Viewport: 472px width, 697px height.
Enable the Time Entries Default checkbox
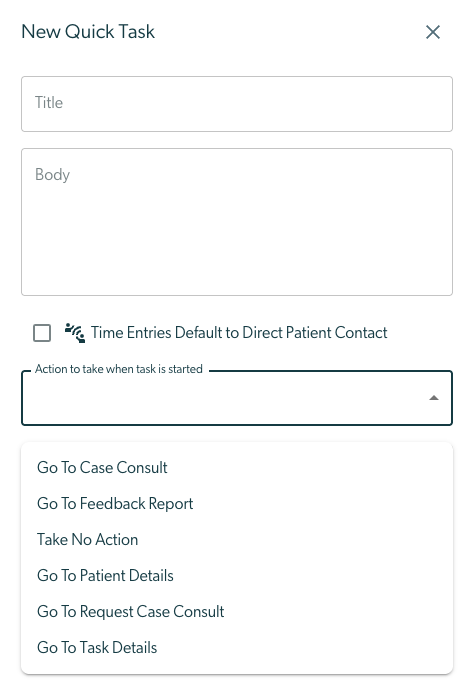(x=42, y=333)
